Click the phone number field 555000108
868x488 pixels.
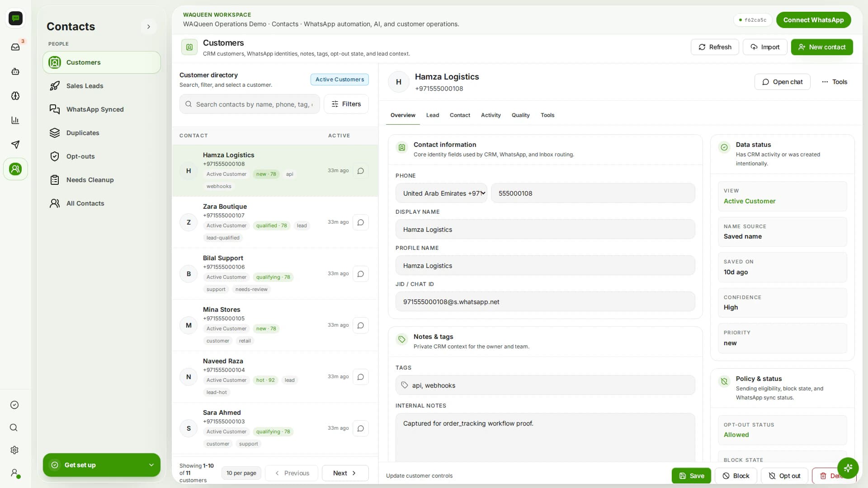593,193
